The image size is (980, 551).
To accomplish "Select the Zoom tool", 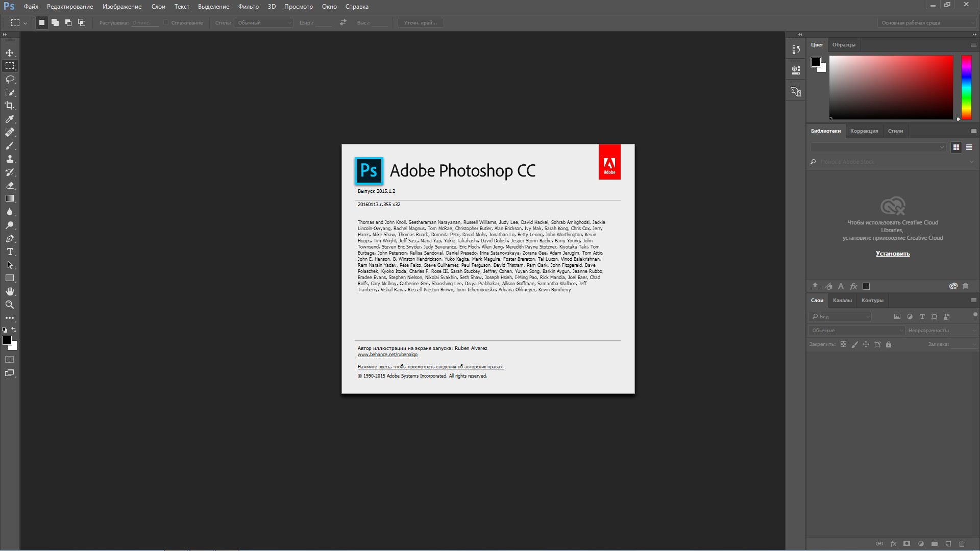I will tap(10, 305).
